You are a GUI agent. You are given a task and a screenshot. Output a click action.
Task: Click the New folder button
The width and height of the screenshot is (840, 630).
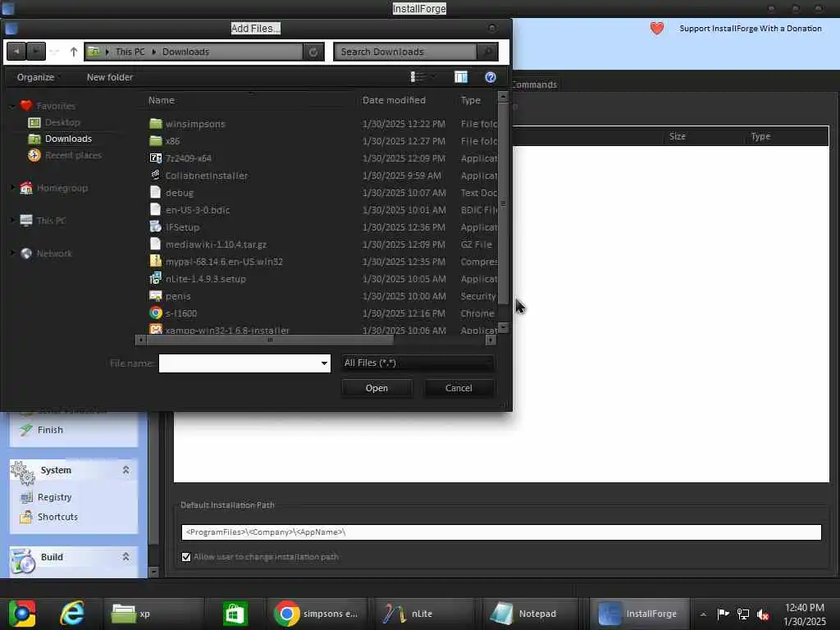pyautogui.click(x=109, y=77)
